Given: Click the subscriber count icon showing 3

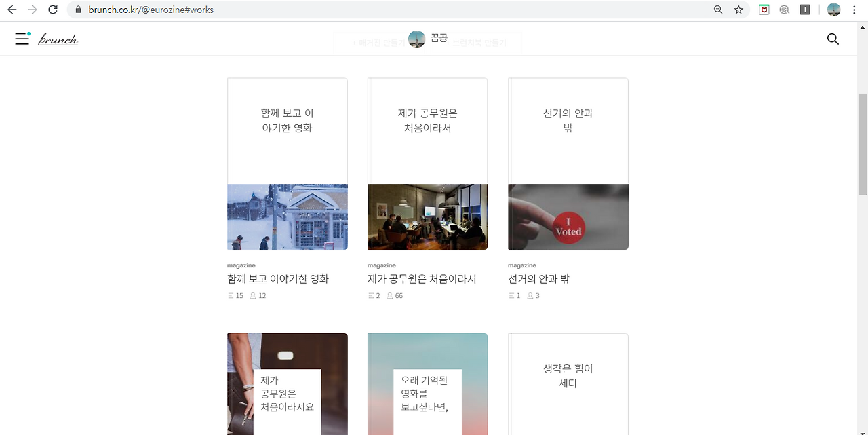Looking at the screenshot, I should coord(530,296).
